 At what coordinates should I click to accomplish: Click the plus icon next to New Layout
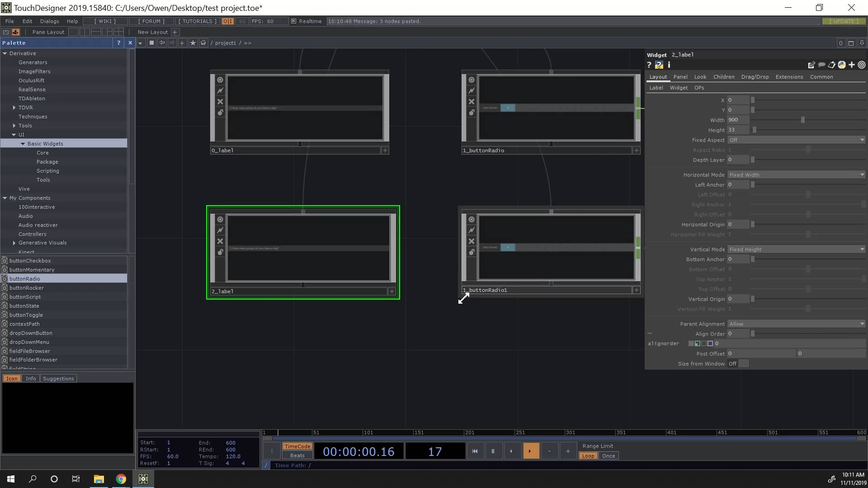[175, 32]
